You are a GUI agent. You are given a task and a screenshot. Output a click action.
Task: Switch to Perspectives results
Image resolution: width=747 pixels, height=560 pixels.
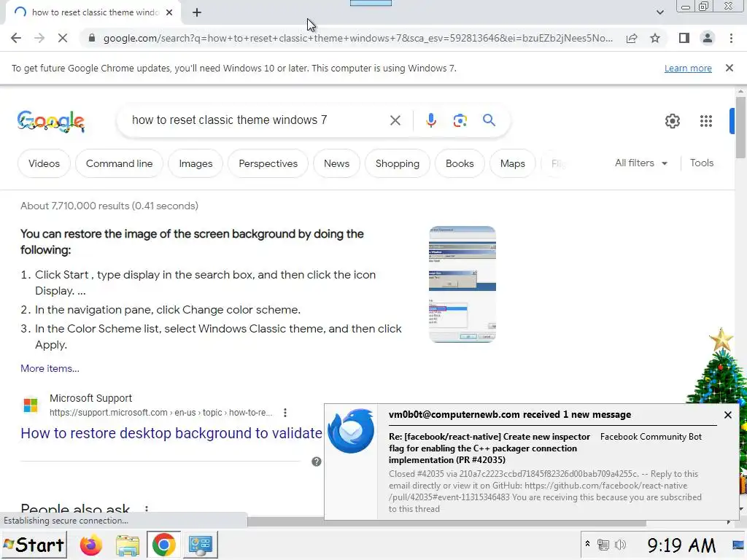tap(268, 163)
